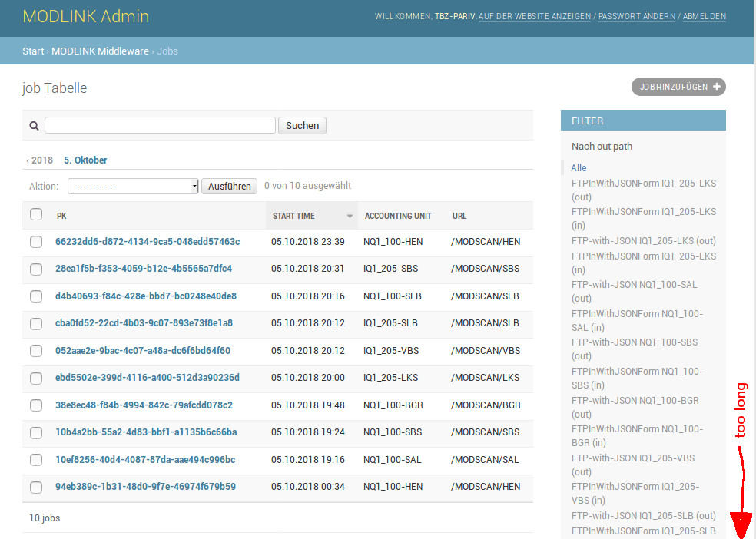Navigate to Start breadcrumb
Viewport: 756px width, 539px height.
(32, 51)
